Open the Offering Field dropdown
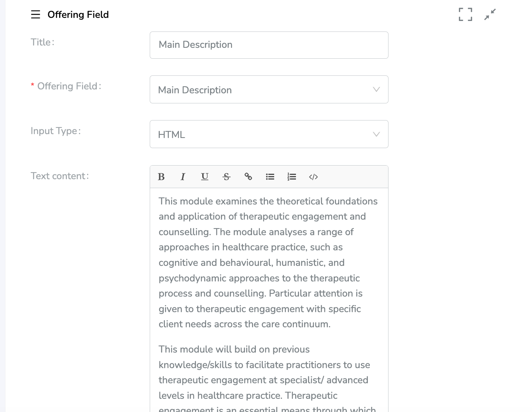 269,89
